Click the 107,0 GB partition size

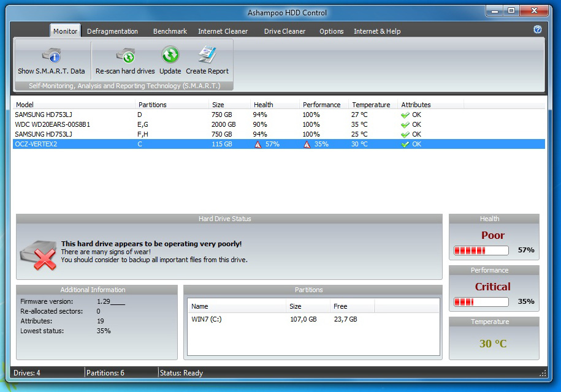pyautogui.click(x=303, y=319)
